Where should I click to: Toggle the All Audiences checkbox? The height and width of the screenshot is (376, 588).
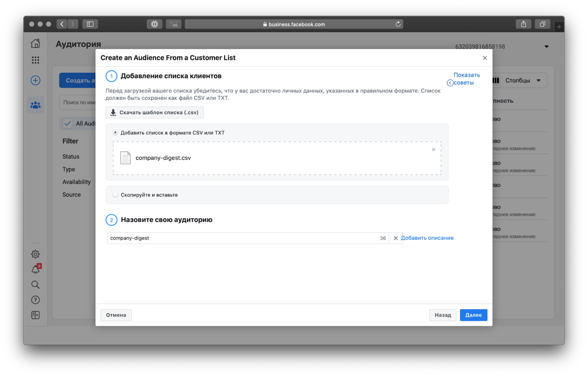(x=68, y=123)
